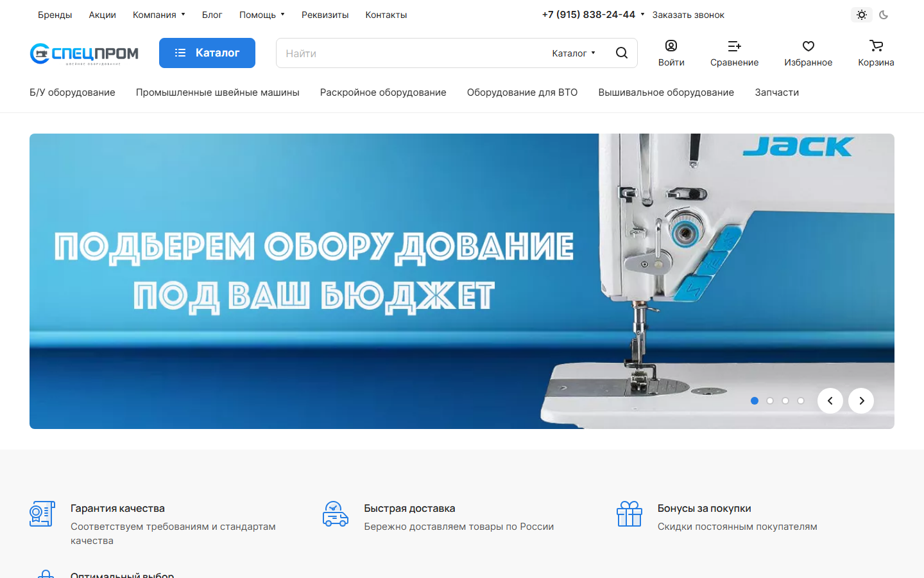Viewport: 924px width, 578px height.
Task: Open Запчасти category
Action: (x=777, y=92)
